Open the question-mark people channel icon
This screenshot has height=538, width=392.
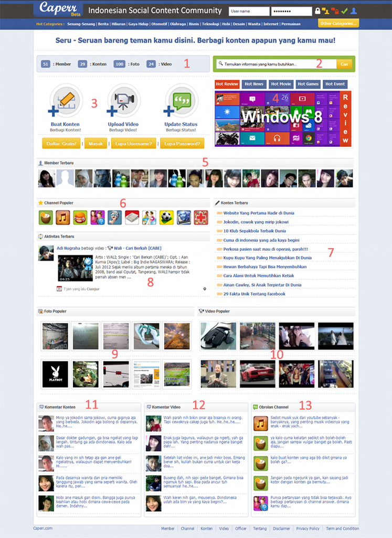(97, 218)
